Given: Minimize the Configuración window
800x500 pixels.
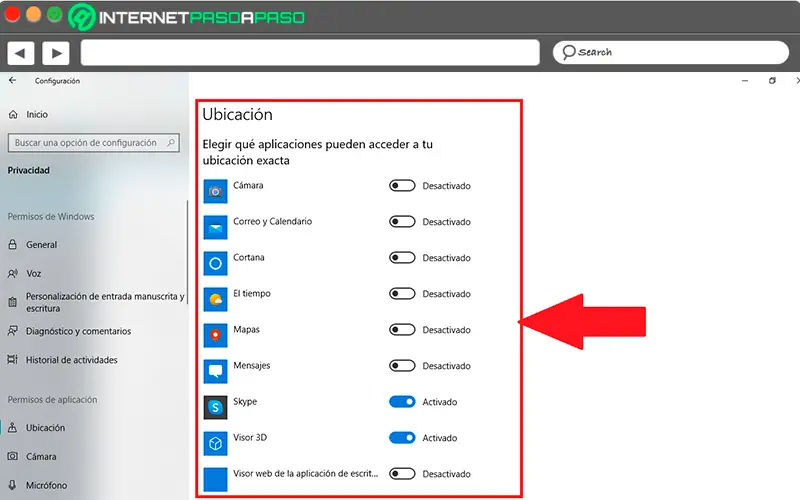Looking at the screenshot, I should tap(745, 81).
